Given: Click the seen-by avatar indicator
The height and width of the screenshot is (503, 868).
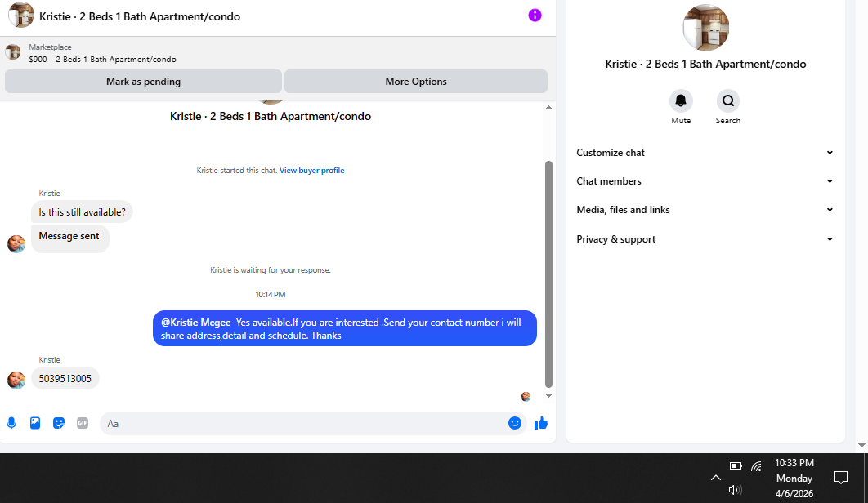Looking at the screenshot, I should click(x=526, y=396).
